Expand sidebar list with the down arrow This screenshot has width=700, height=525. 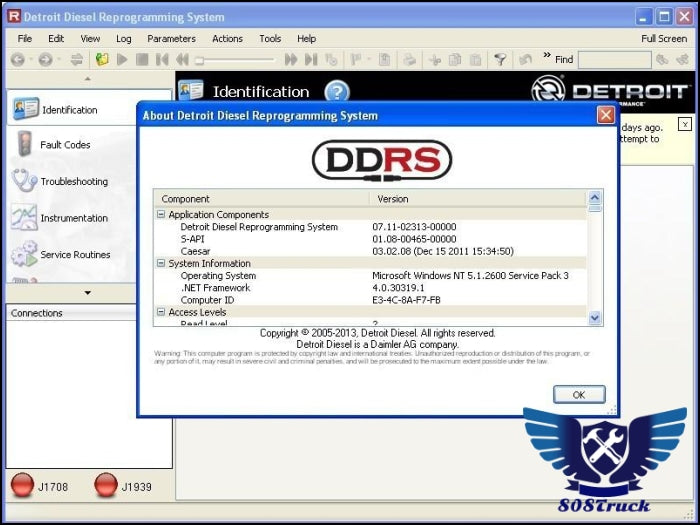pyautogui.click(x=88, y=293)
